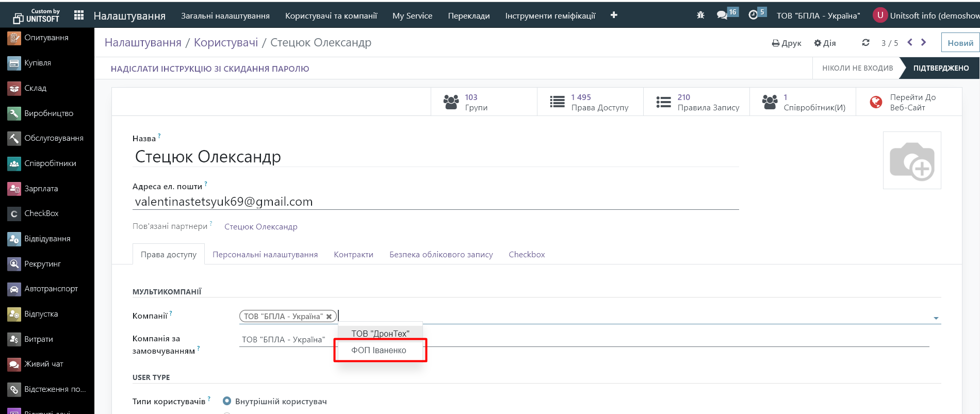
Task: Click the refresh record icon
Action: pos(865,43)
